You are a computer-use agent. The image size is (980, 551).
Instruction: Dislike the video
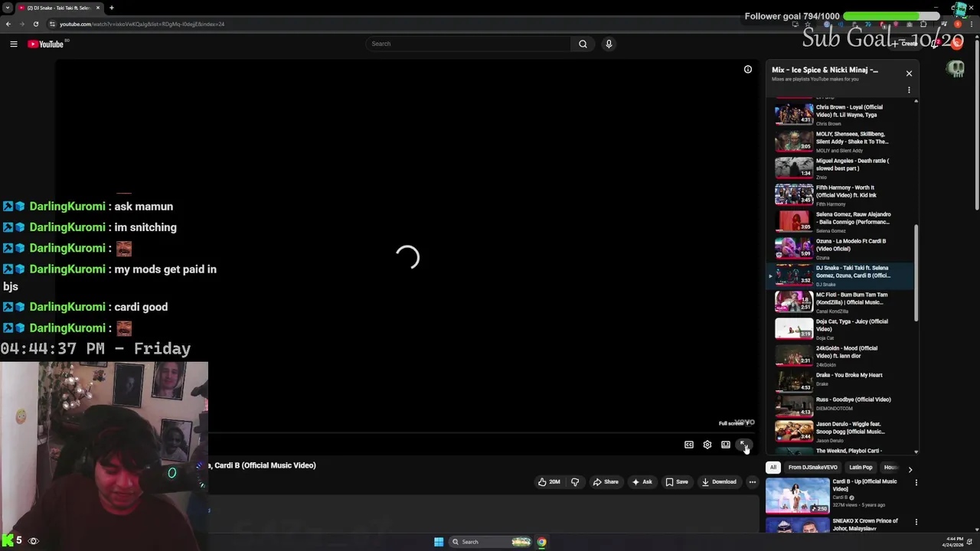coord(575,482)
